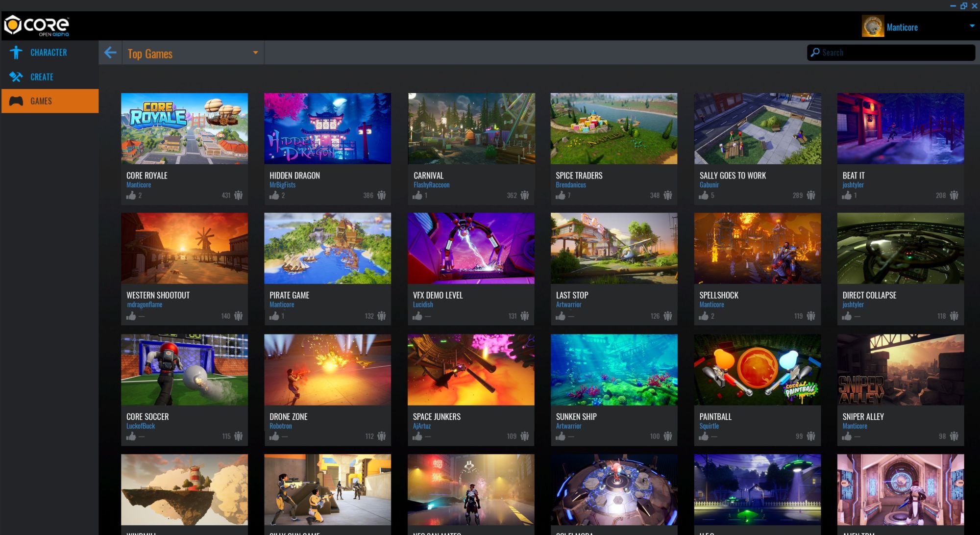Click players icon on Direct Collapse card
This screenshot has width=980, height=535.
coord(954,316)
